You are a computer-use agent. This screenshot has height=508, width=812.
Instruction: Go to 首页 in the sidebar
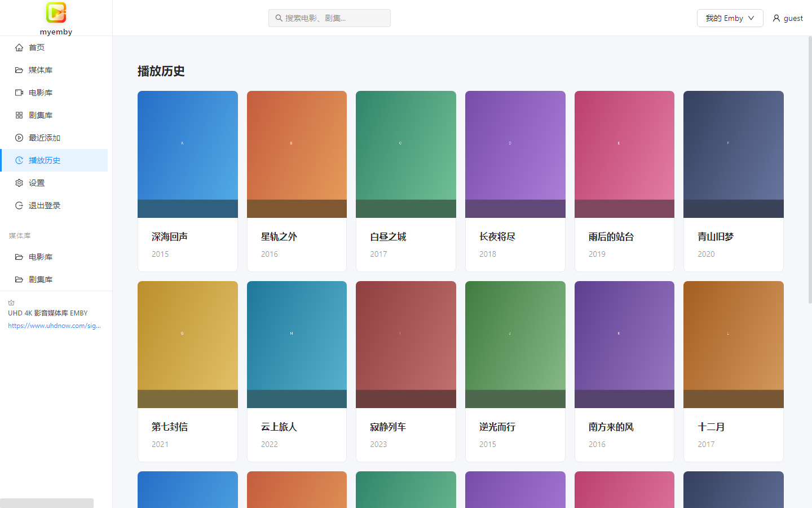tap(54, 47)
